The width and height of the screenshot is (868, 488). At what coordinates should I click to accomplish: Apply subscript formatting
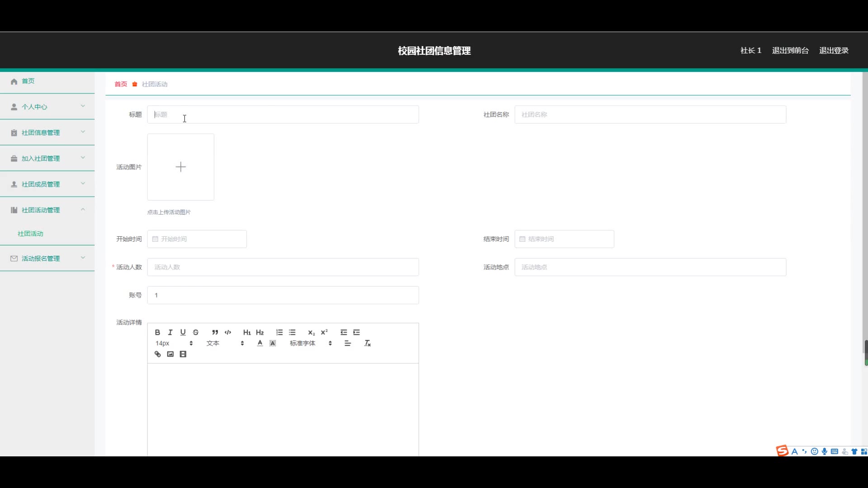[311, 332]
